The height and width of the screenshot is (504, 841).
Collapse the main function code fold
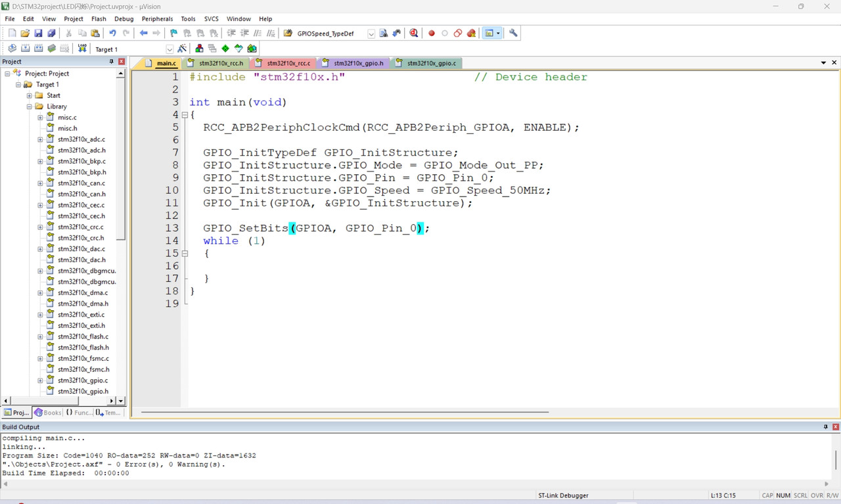pyautogui.click(x=185, y=115)
